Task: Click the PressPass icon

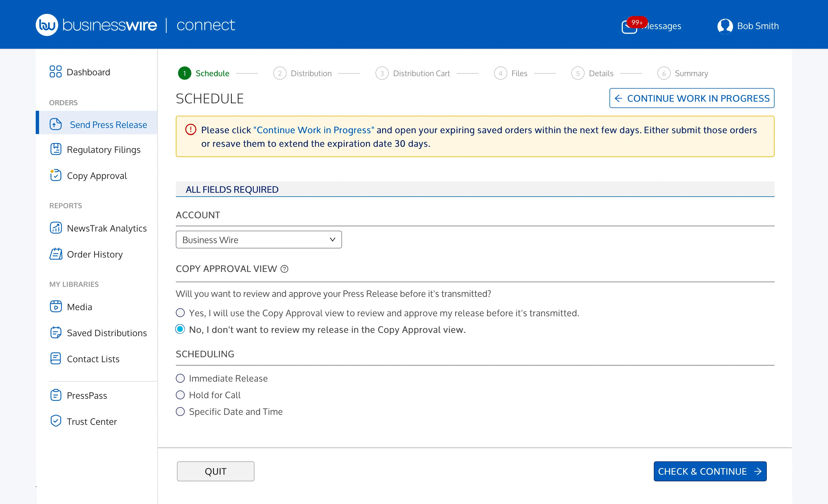Action: 56,395
